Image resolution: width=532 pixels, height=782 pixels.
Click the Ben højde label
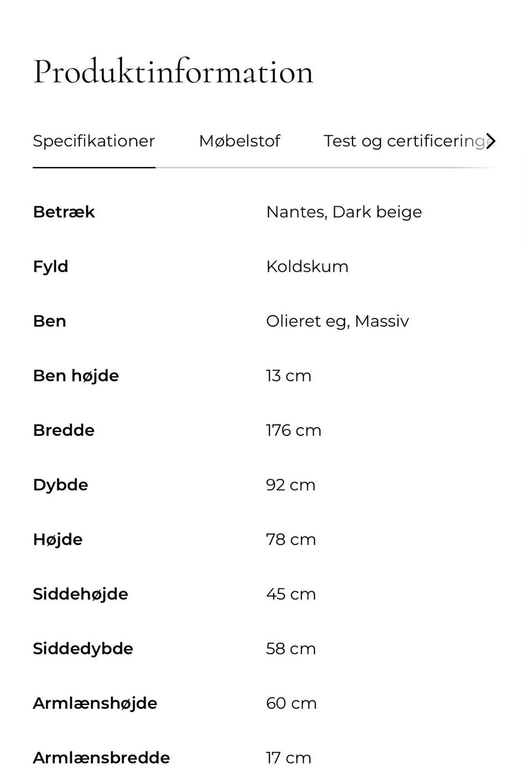76,375
